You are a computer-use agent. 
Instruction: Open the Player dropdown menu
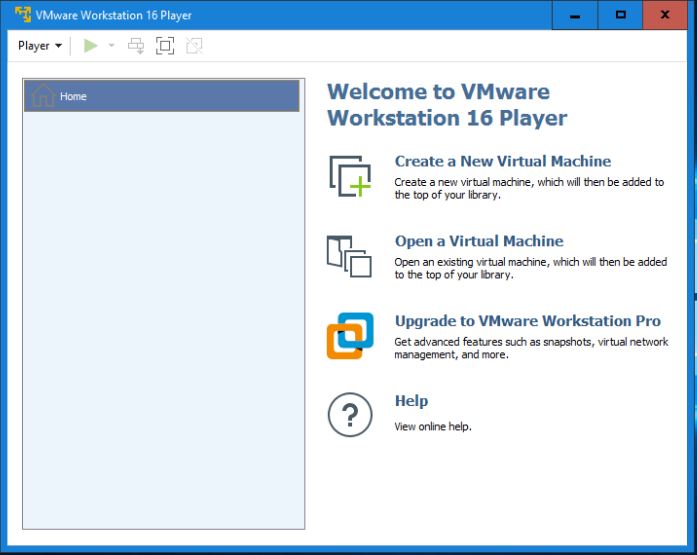pos(40,46)
